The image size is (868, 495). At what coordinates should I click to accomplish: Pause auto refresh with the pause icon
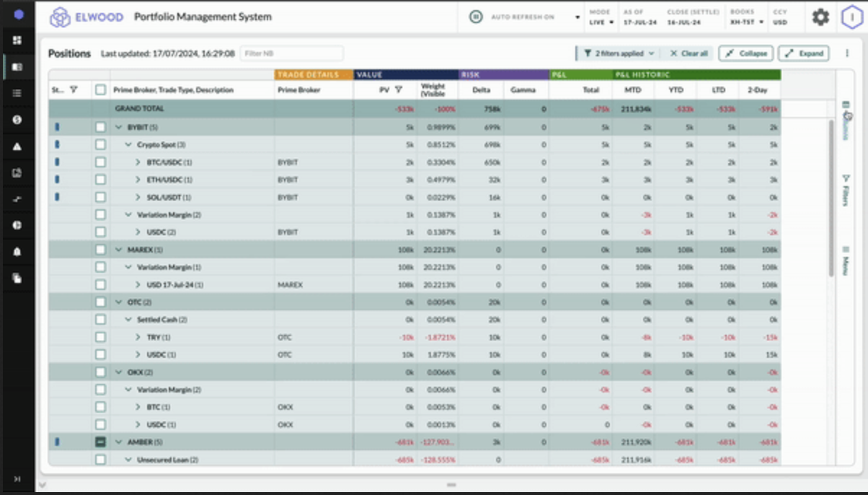click(475, 17)
